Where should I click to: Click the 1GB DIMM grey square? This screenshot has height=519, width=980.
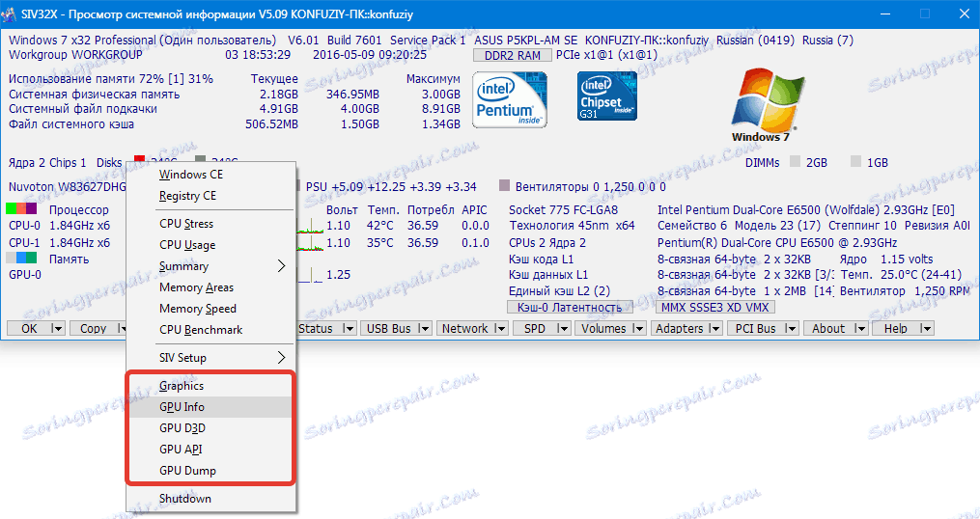[x=855, y=162]
